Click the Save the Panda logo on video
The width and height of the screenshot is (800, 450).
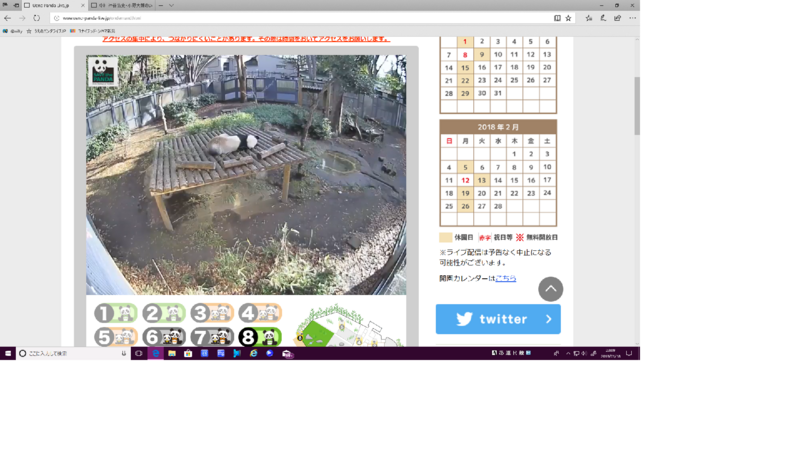pyautogui.click(x=103, y=71)
